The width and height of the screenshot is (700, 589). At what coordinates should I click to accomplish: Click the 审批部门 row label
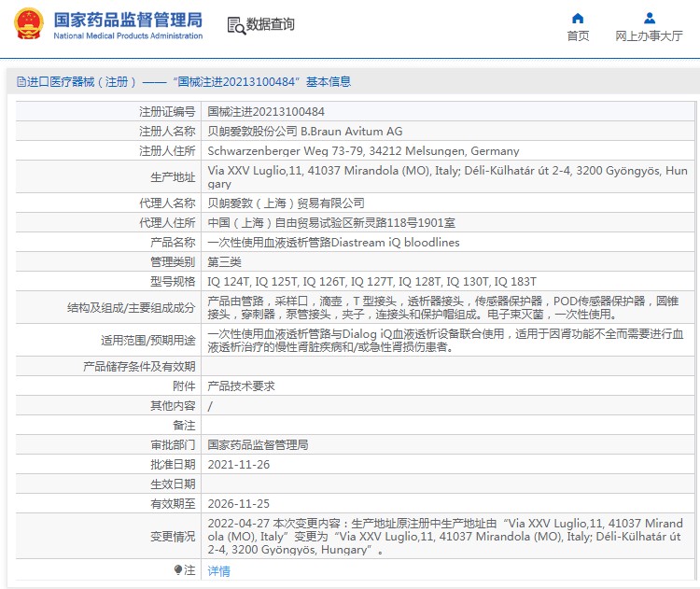173,444
